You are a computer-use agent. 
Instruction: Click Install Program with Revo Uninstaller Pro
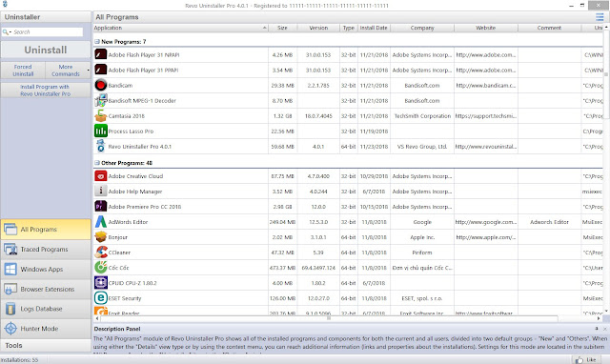[x=46, y=91]
